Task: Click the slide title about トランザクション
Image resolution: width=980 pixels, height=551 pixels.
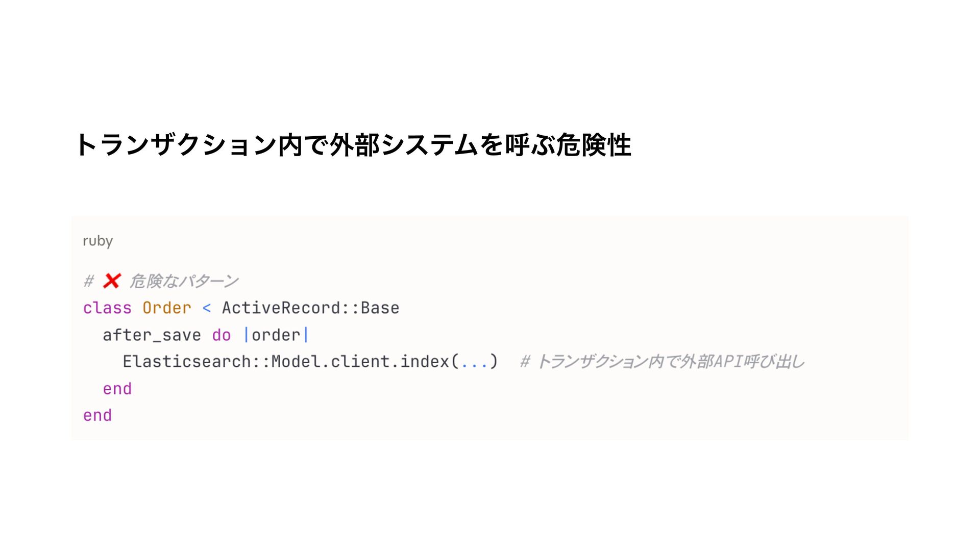Action: (x=352, y=145)
